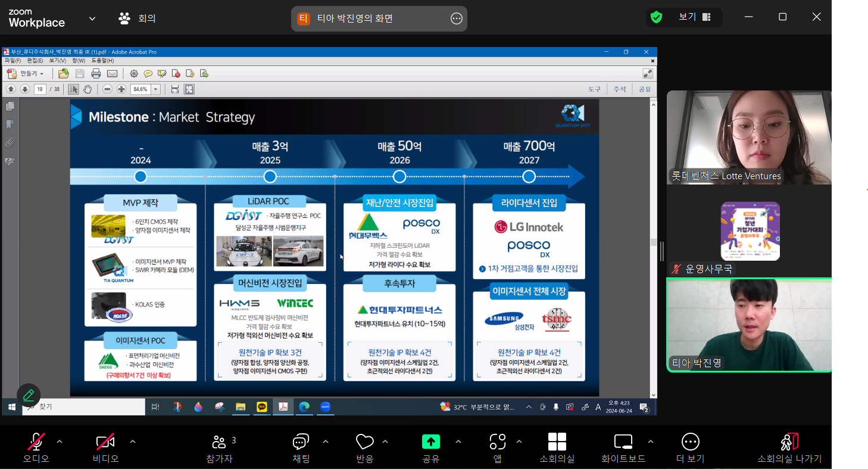Click the open file folder icon in Acrobat
Viewport: 868px width, 469px height.
64,74
